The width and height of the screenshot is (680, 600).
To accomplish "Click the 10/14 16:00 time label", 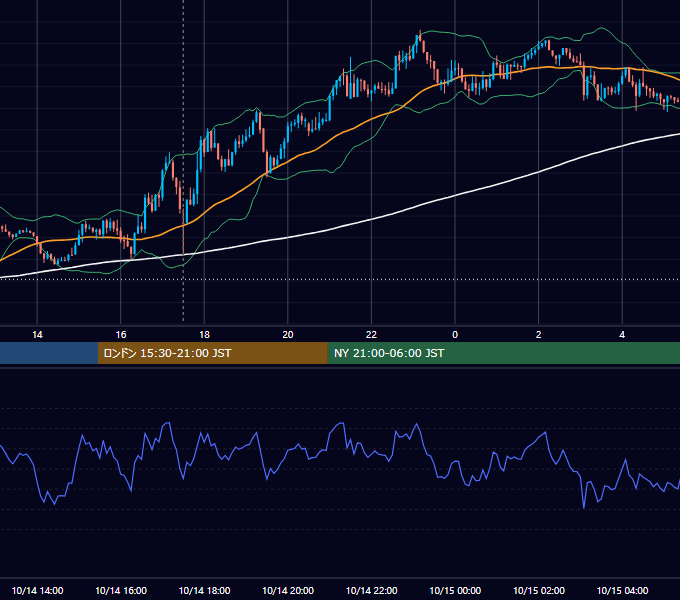I will 121,590.
